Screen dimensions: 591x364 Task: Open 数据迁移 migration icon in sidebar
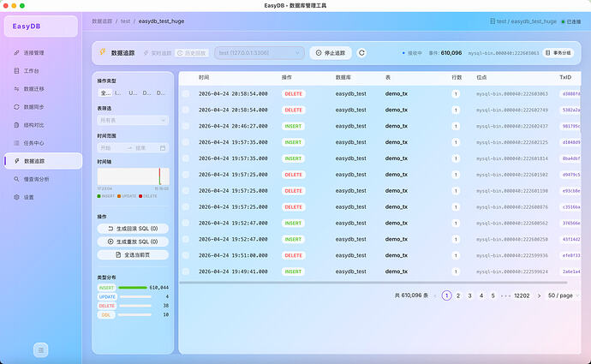(16, 89)
